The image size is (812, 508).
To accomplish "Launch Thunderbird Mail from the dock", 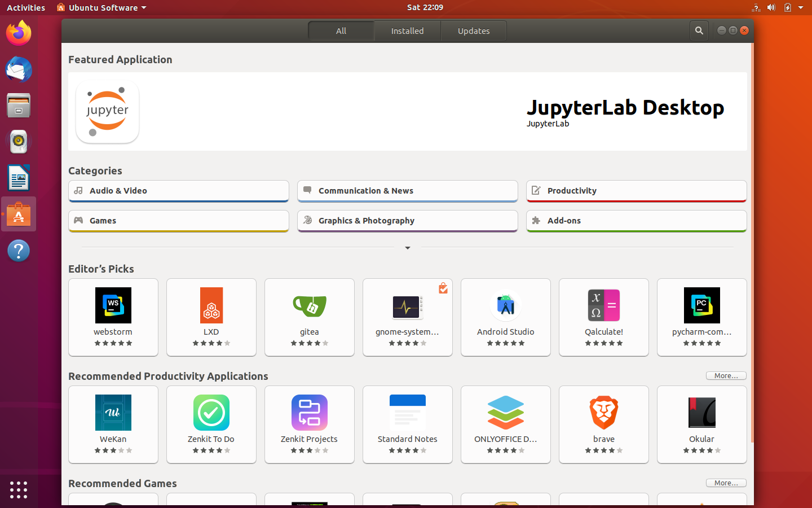I will [x=19, y=70].
